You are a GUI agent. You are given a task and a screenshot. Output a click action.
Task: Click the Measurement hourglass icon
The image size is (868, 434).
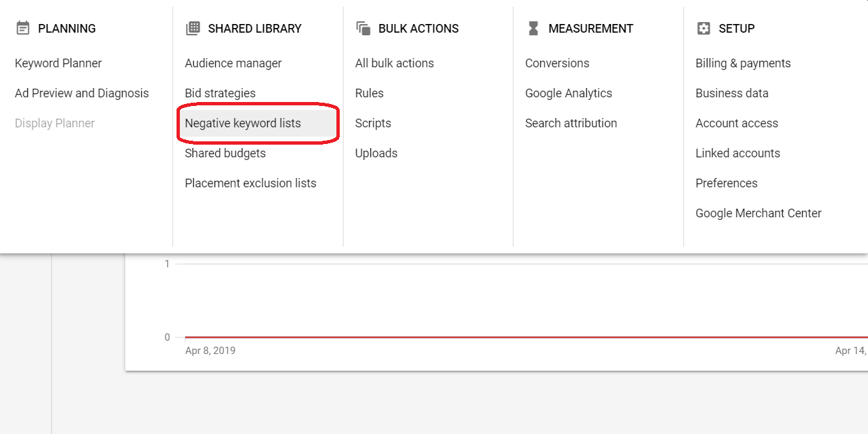click(x=533, y=28)
